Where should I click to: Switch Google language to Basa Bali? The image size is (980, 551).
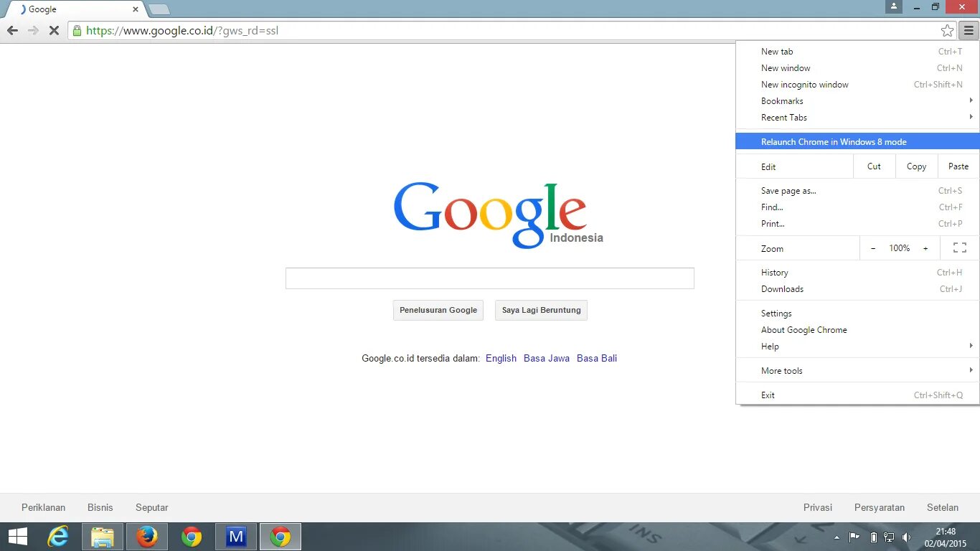(x=597, y=358)
